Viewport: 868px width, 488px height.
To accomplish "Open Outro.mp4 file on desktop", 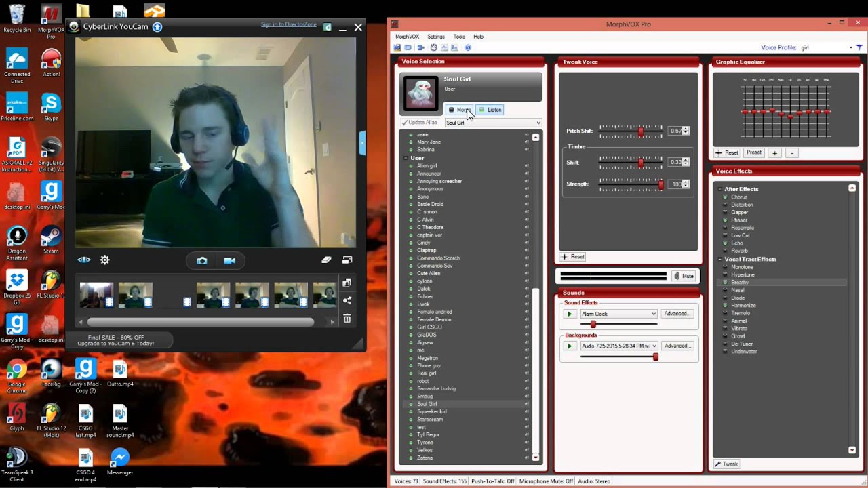I will 120,373.
